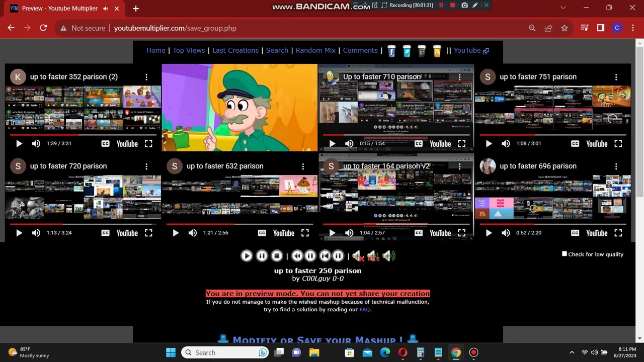Fullscreen the 'up to faster 720 parison' video
Screen dimensions: 644x362
pyautogui.click(x=148, y=233)
